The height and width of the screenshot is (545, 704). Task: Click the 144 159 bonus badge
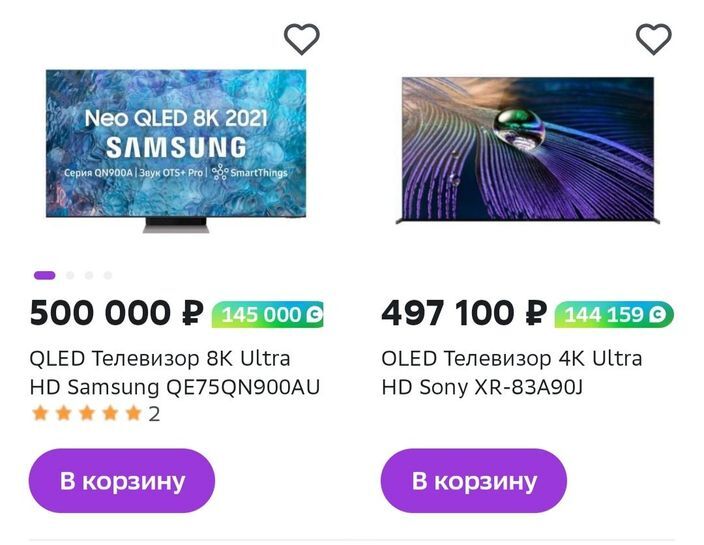pos(614,314)
